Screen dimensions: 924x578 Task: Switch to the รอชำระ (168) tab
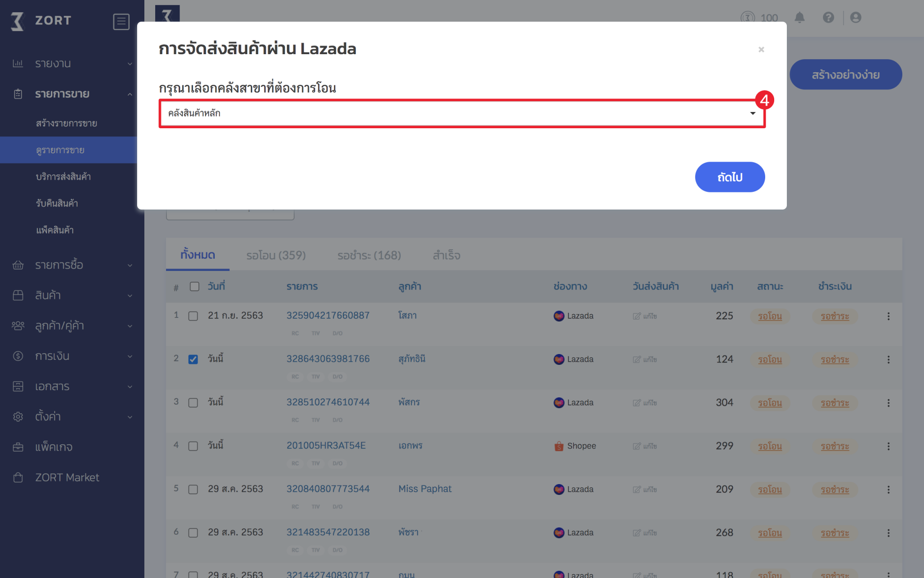pos(369,256)
